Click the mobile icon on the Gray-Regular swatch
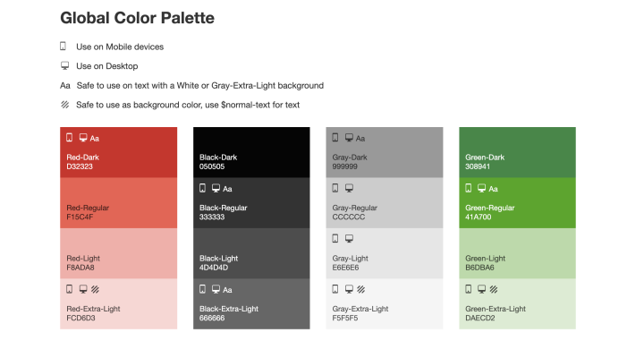 tap(335, 188)
